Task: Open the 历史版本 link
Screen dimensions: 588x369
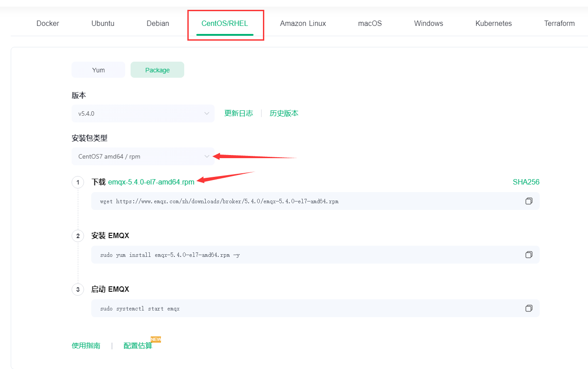Action: 284,113
